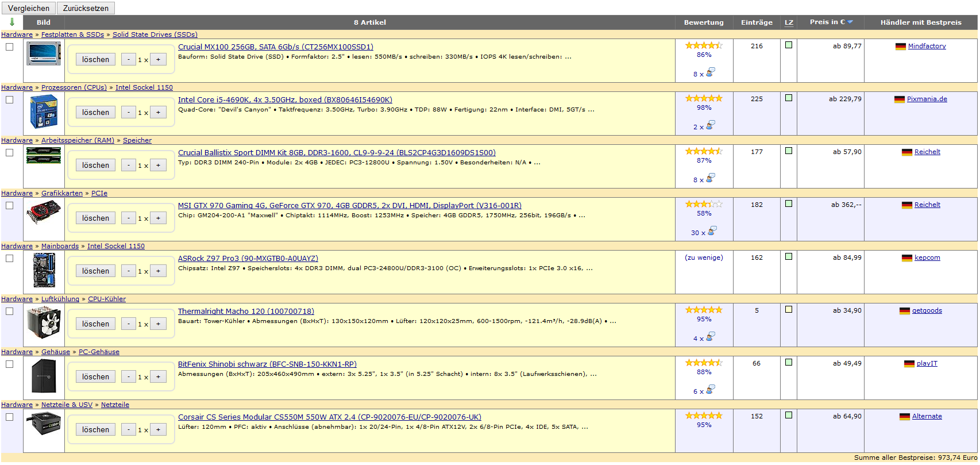The height and width of the screenshot is (465, 980).
Task: Click German flag next to getgoods
Action: 905,311
